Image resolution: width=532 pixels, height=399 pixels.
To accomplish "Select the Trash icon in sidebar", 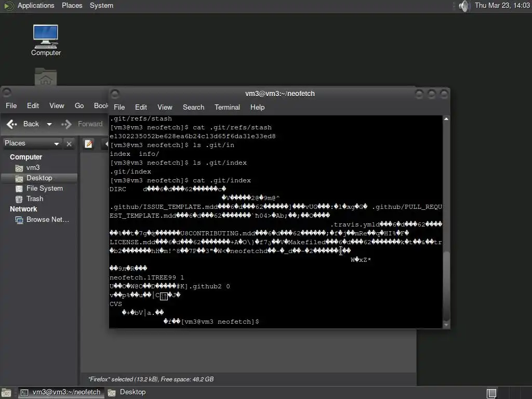I will pyautogui.click(x=19, y=199).
